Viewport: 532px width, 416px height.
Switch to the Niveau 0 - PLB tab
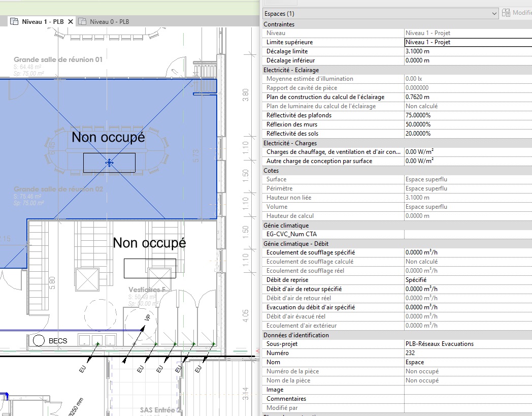pyautogui.click(x=109, y=21)
